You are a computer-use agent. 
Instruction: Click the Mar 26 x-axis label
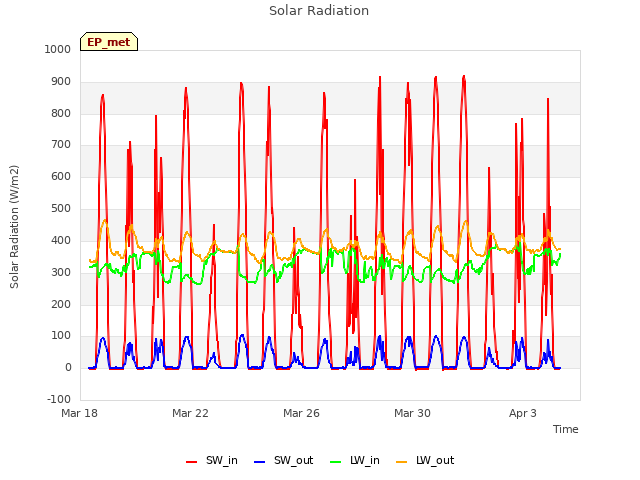point(301,413)
